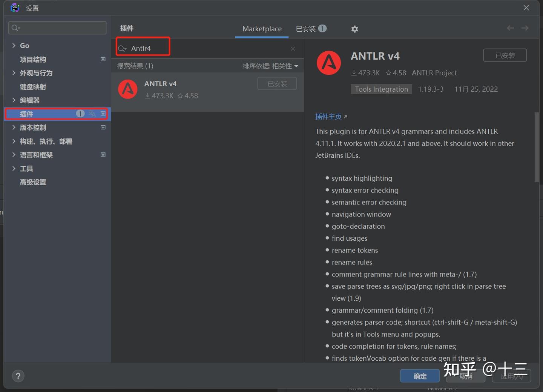Expand the Go section in the sidebar

click(14, 45)
